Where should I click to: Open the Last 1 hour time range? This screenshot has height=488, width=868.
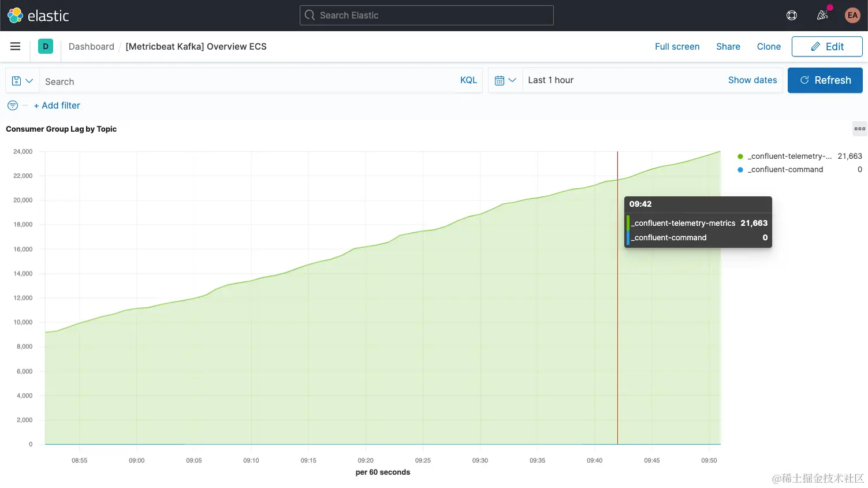coord(551,80)
